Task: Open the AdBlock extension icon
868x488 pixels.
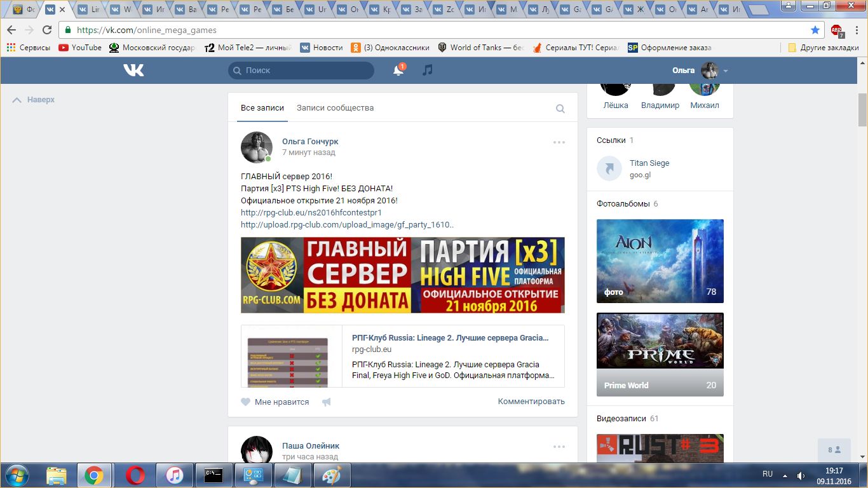Action: coord(836,30)
